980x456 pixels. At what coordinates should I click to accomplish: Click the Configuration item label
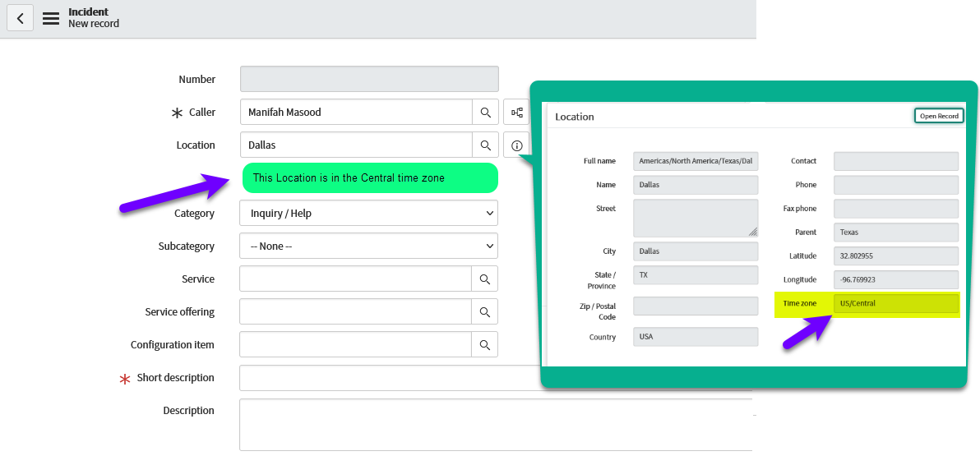pos(173,344)
